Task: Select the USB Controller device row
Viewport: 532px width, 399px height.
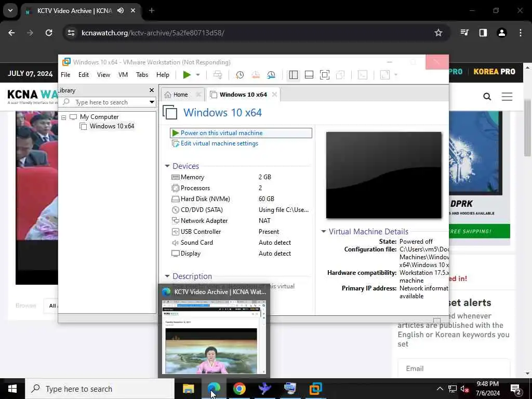Action: tap(240, 232)
